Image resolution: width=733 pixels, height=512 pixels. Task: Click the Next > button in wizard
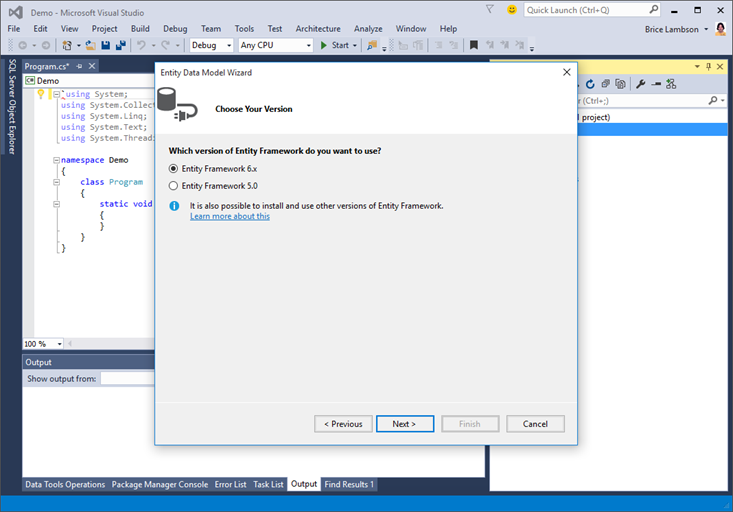[x=405, y=424]
